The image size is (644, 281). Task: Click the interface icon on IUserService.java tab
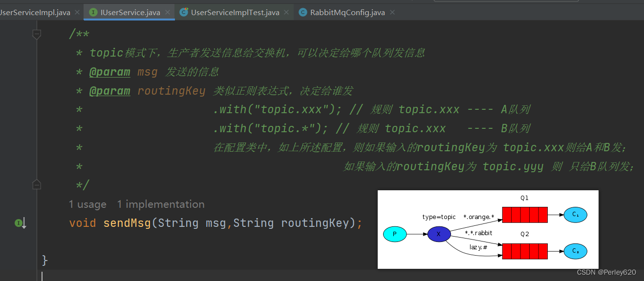coord(93,13)
